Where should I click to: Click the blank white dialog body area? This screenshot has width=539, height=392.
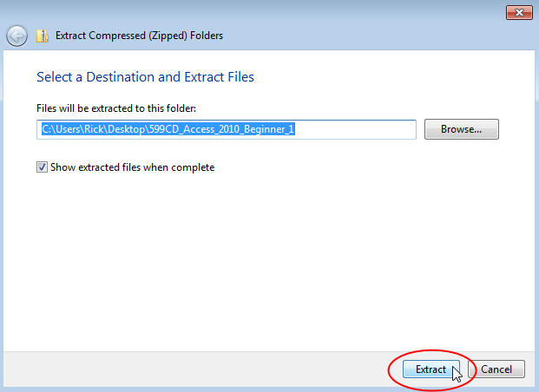click(269, 260)
